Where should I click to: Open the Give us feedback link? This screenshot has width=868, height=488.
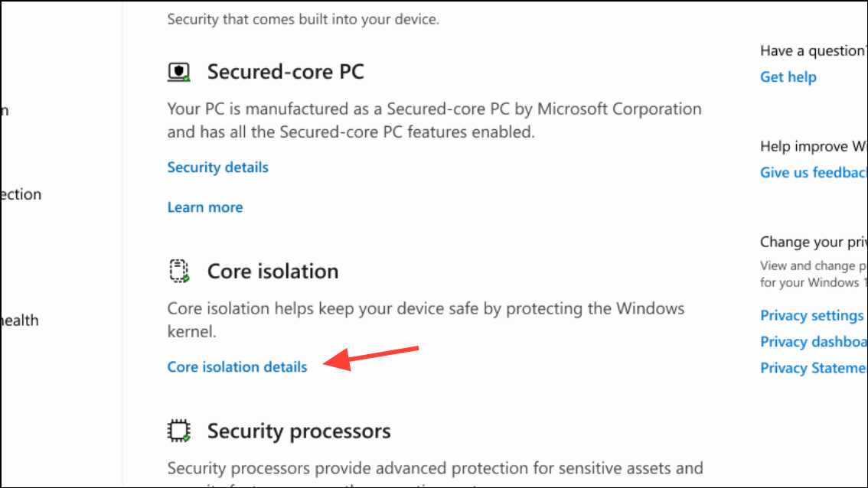[x=813, y=173]
